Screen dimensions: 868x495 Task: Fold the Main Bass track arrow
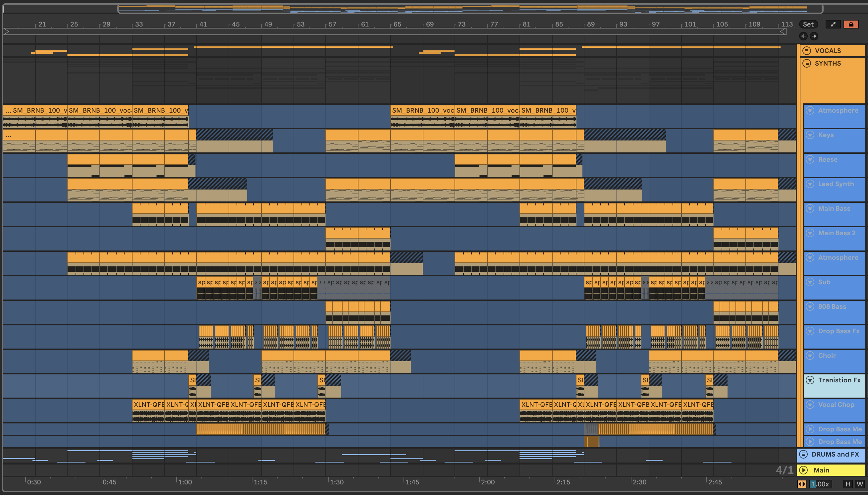810,208
